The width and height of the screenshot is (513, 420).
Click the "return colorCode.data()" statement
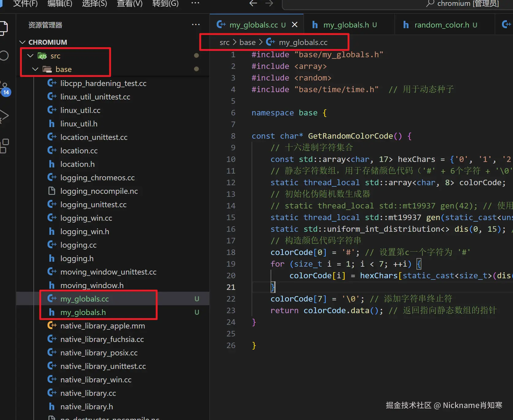[x=327, y=310]
